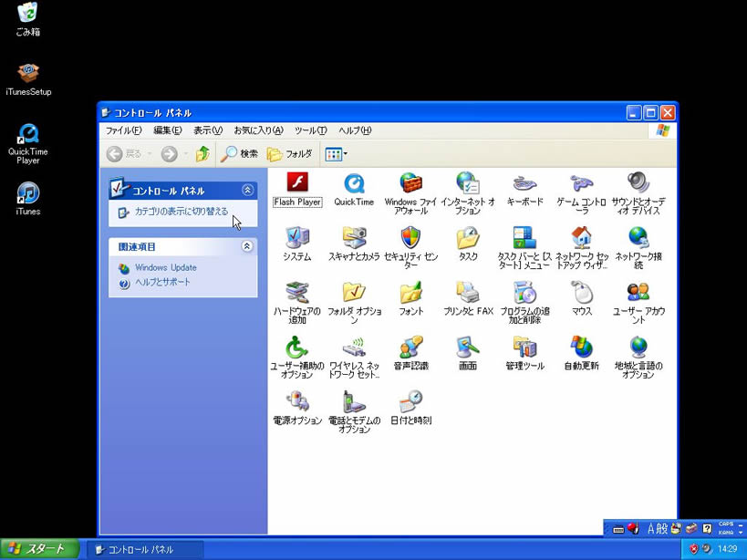Select コントロール パネル taskbar button

pyautogui.click(x=147, y=550)
